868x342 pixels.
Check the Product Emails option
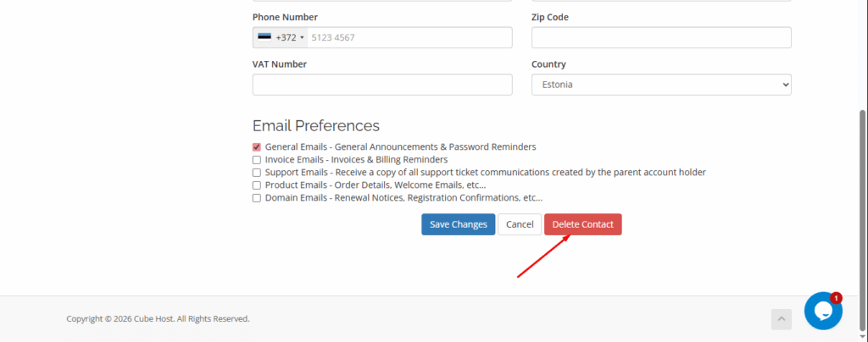[x=257, y=185]
